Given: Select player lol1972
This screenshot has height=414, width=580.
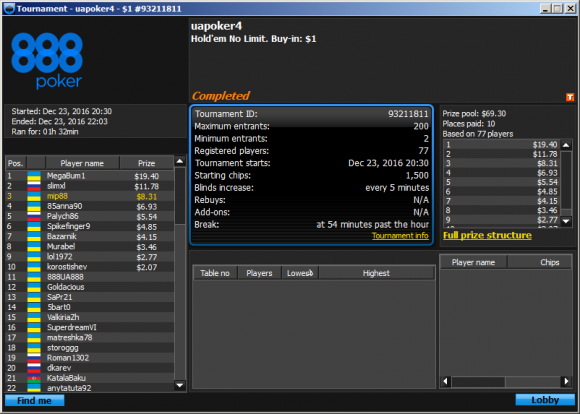Looking at the screenshot, I should tap(90, 257).
